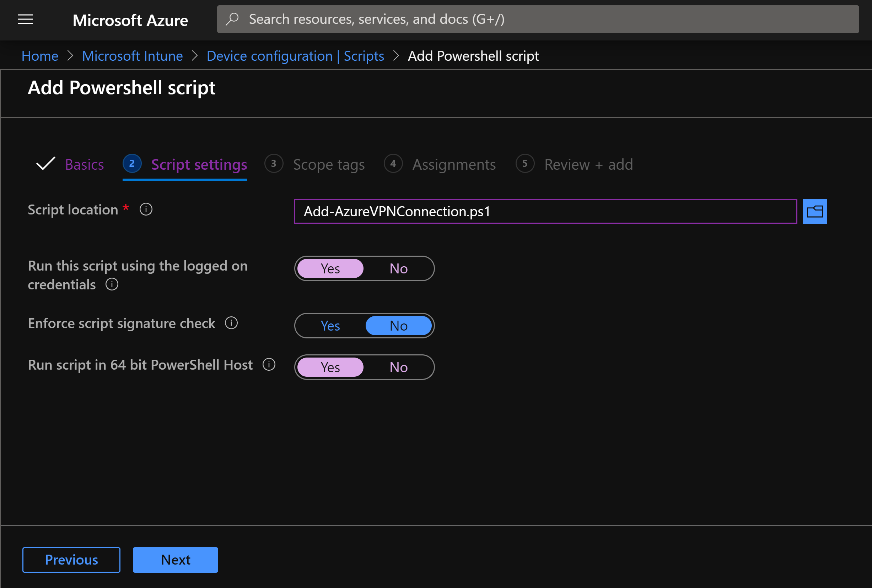Viewport: 872px width, 588px height.
Task: Click the Add Powershell script breadcrumb text
Action: [473, 56]
